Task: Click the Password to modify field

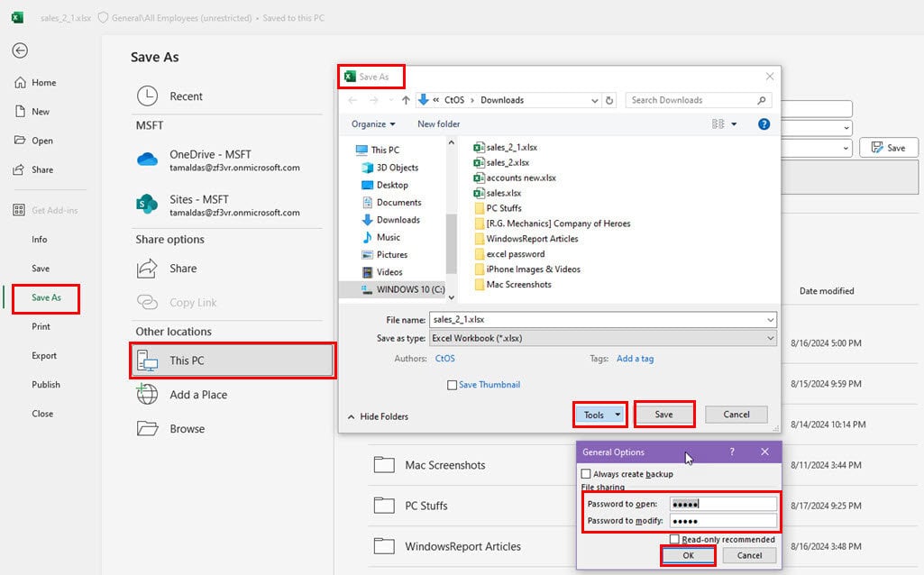Action: pos(723,521)
